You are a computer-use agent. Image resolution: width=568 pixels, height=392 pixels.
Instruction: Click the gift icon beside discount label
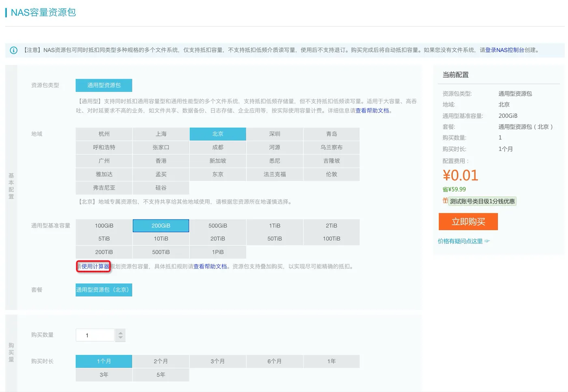pos(445,200)
